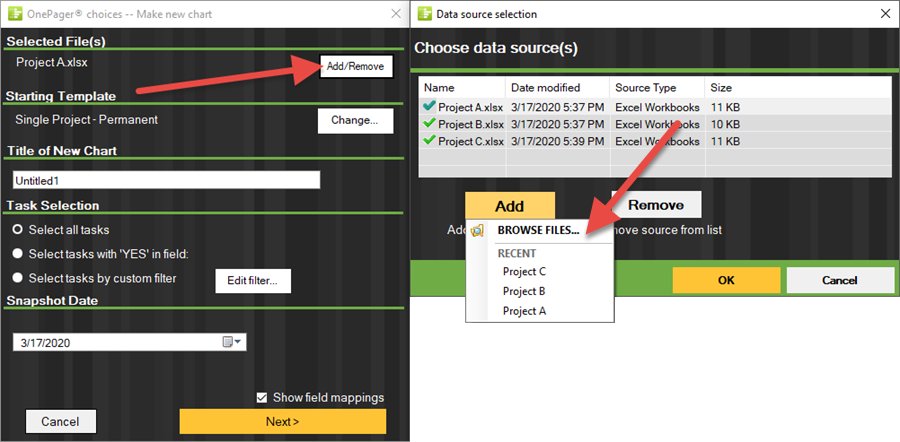Click the Add/Remove files button

(x=356, y=66)
